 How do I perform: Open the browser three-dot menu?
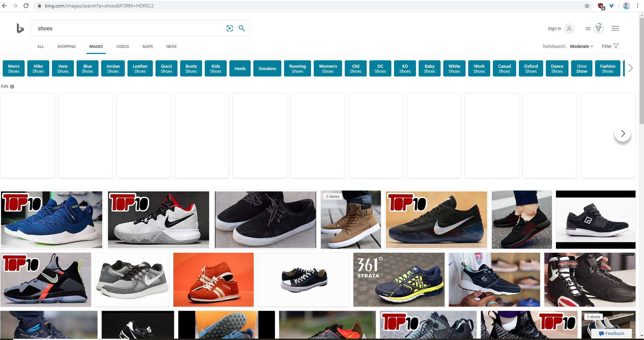[x=637, y=6]
